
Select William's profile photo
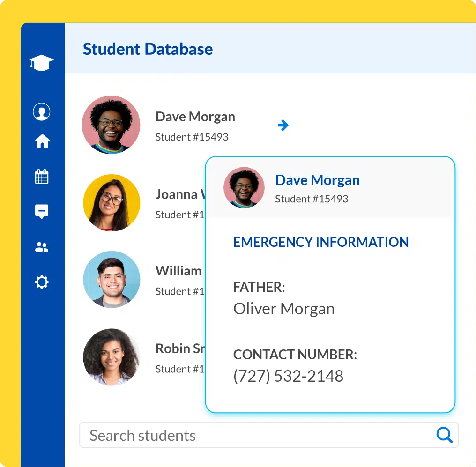coord(112,279)
